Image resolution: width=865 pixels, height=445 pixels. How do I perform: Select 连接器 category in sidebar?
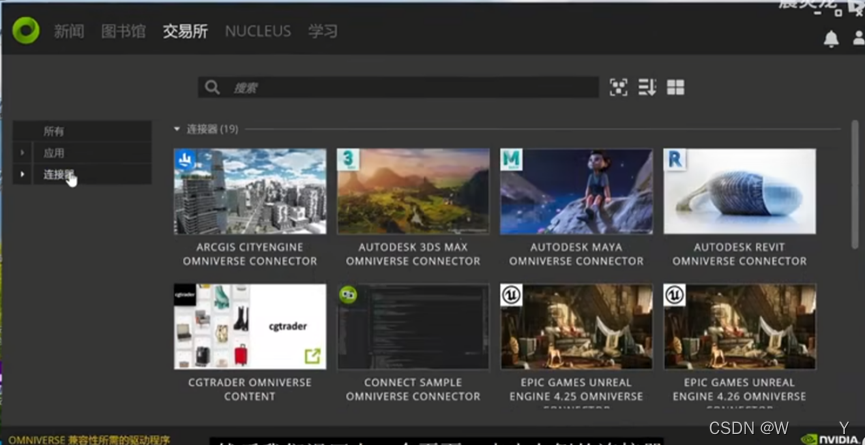pos(82,174)
